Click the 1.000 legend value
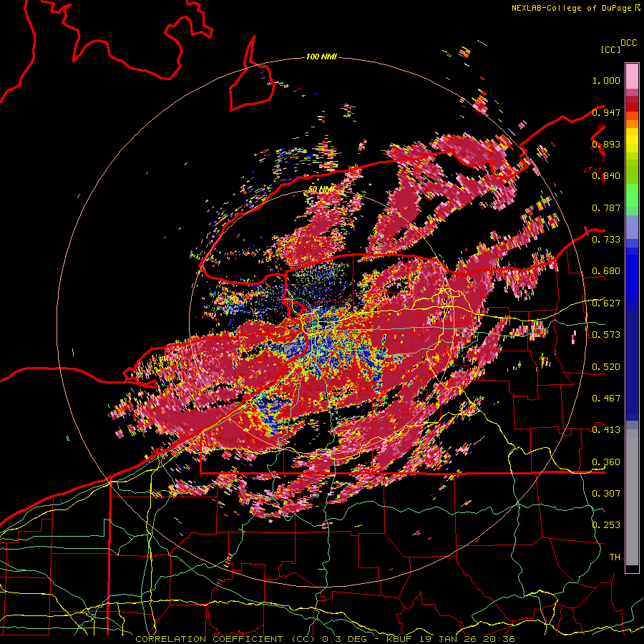 pyautogui.click(x=606, y=80)
